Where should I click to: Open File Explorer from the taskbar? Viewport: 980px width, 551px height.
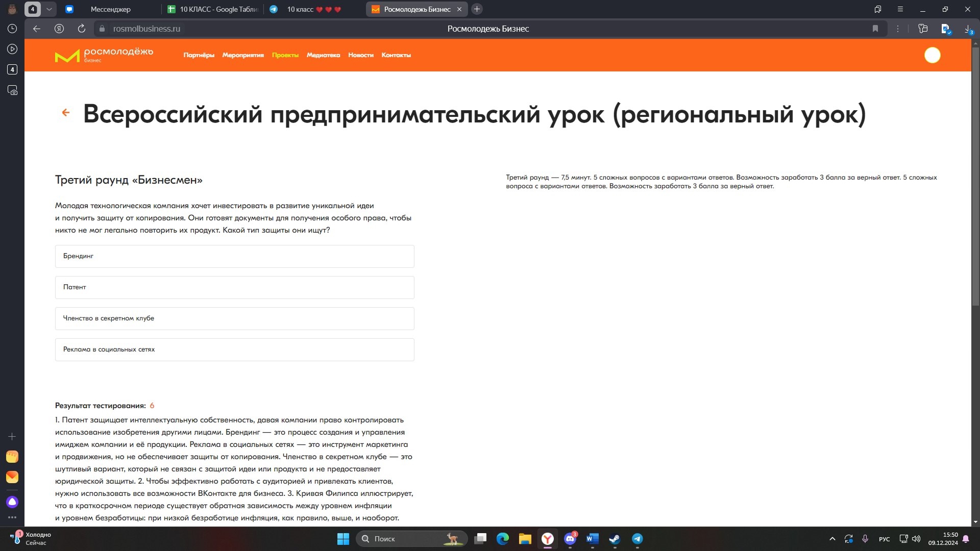tap(525, 539)
